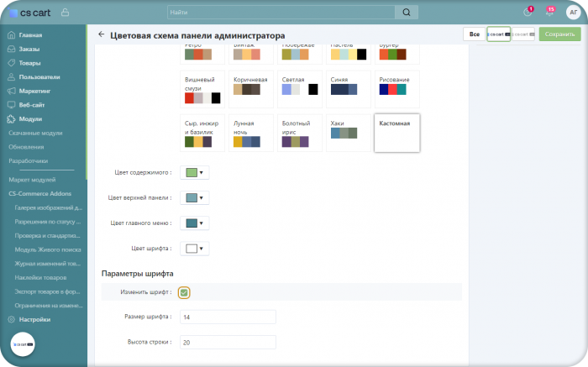The width and height of the screenshot is (588, 367).
Task: Open the Главная menu item
Action: 30,35
